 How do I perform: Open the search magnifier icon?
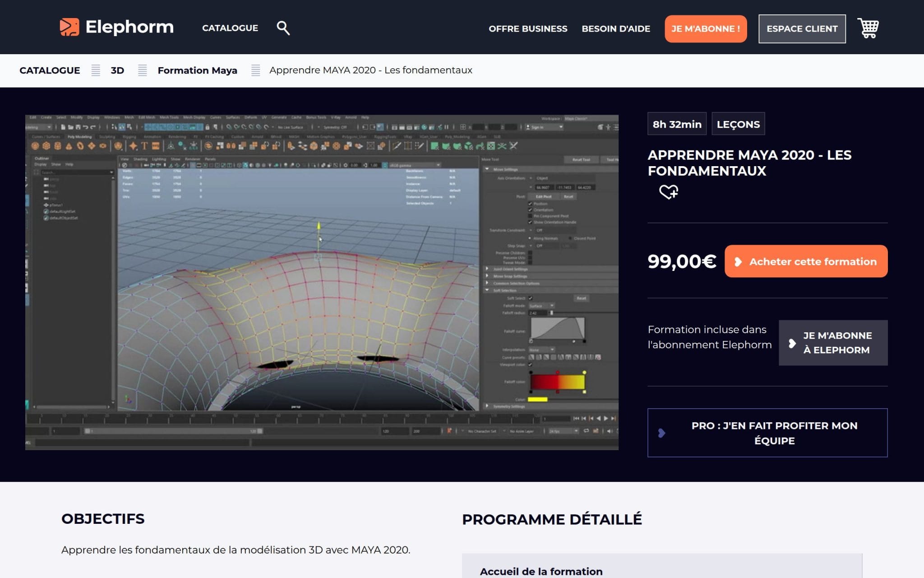(x=283, y=28)
